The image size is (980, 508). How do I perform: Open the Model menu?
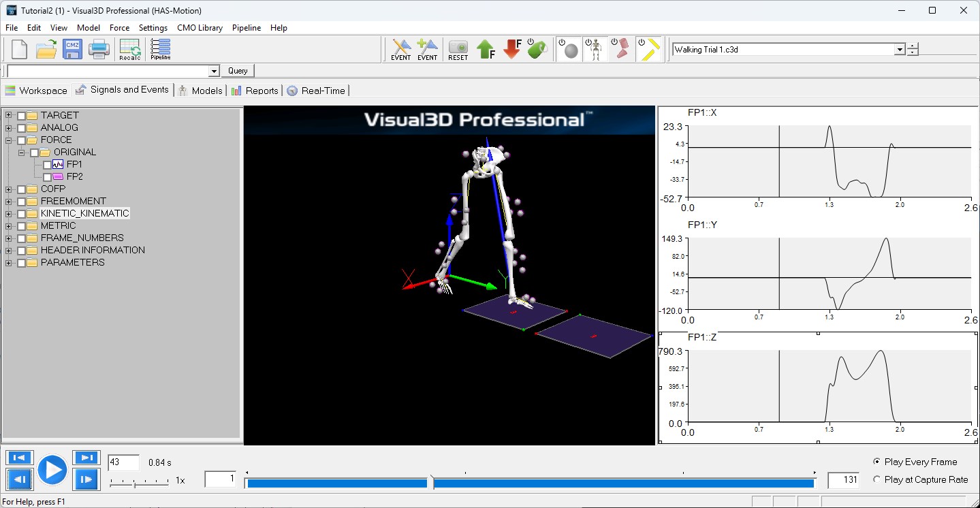click(x=89, y=28)
